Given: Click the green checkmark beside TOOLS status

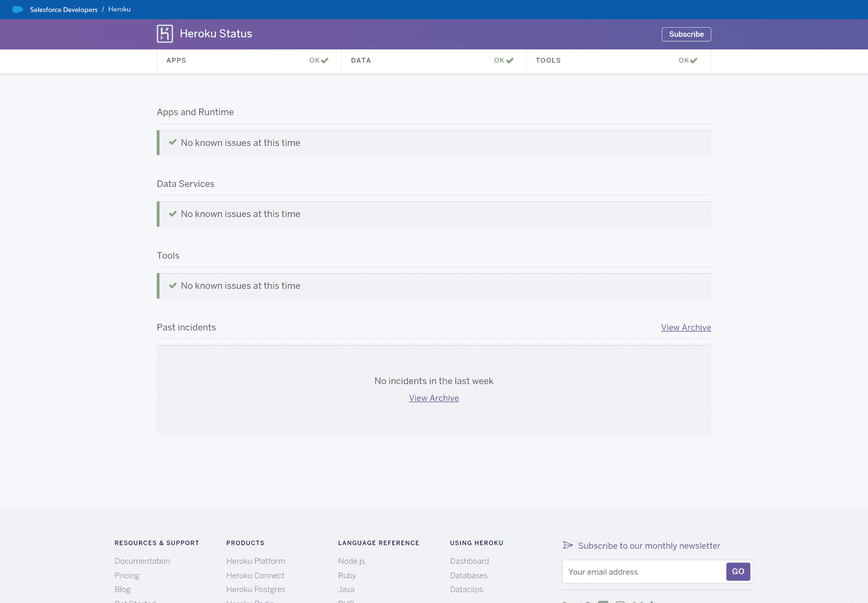Looking at the screenshot, I should click(x=694, y=60).
